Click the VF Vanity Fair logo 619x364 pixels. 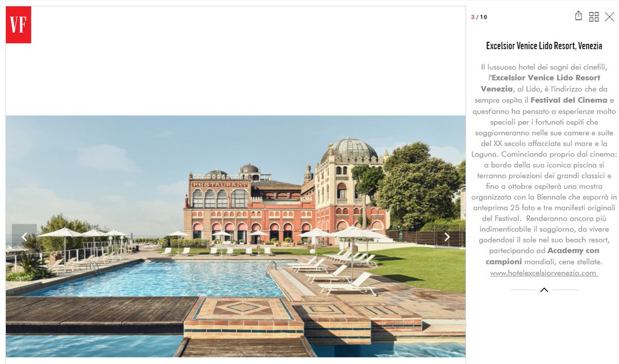point(18,25)
